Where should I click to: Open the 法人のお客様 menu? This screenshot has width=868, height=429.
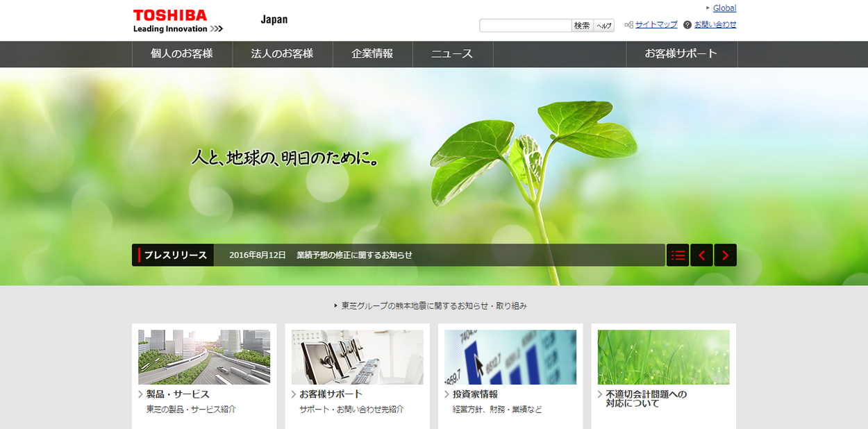tap(282, 54)
